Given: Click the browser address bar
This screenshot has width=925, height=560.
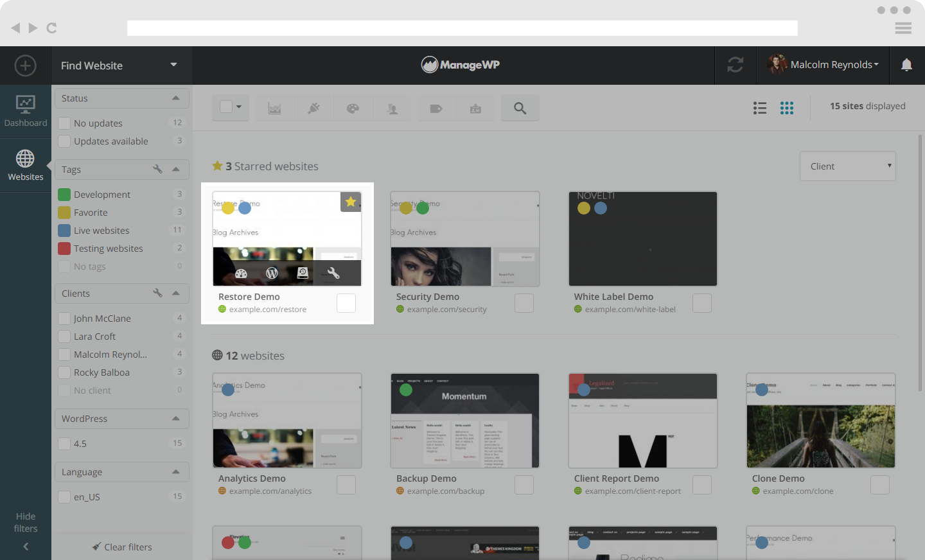Looking at the screenshot, I should click(463, 28).
